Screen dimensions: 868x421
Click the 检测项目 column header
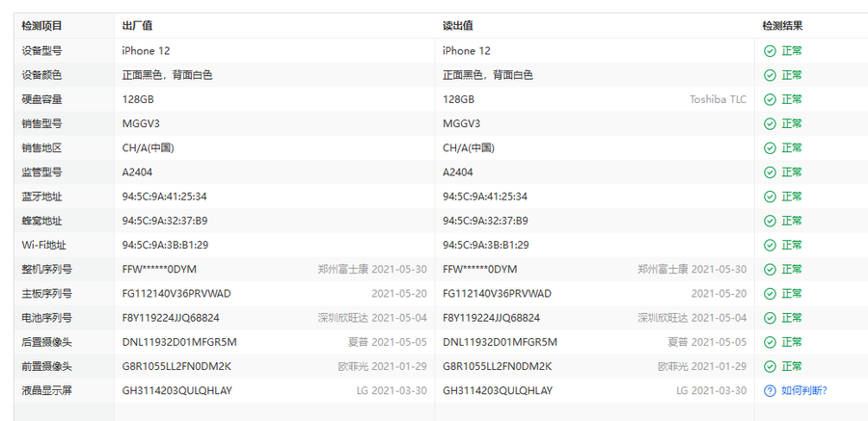(42, 26)
